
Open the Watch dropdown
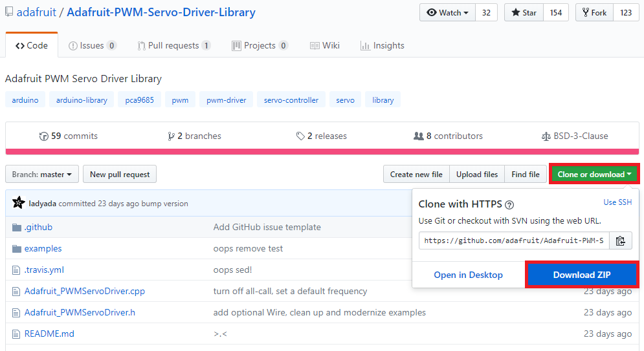click(447, 12)
